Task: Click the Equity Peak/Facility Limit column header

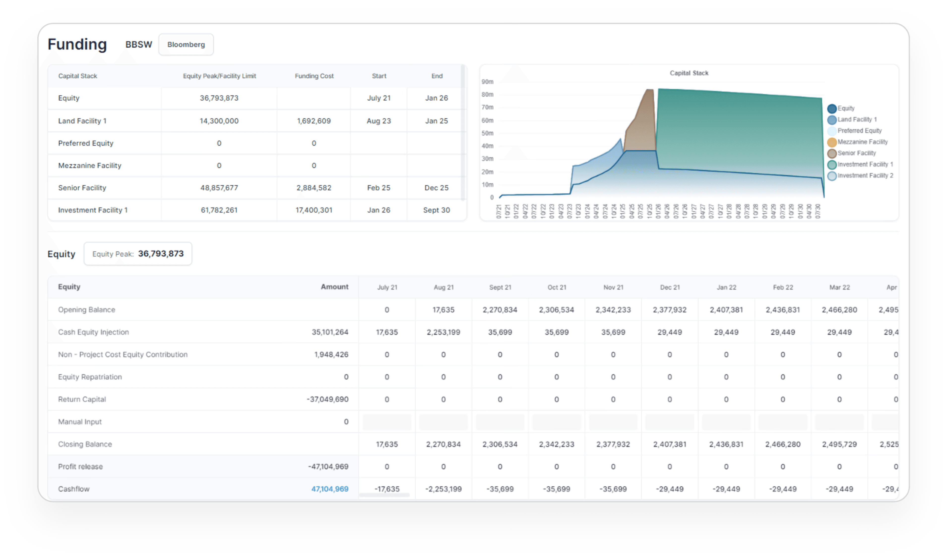Action: coord(219,76)
